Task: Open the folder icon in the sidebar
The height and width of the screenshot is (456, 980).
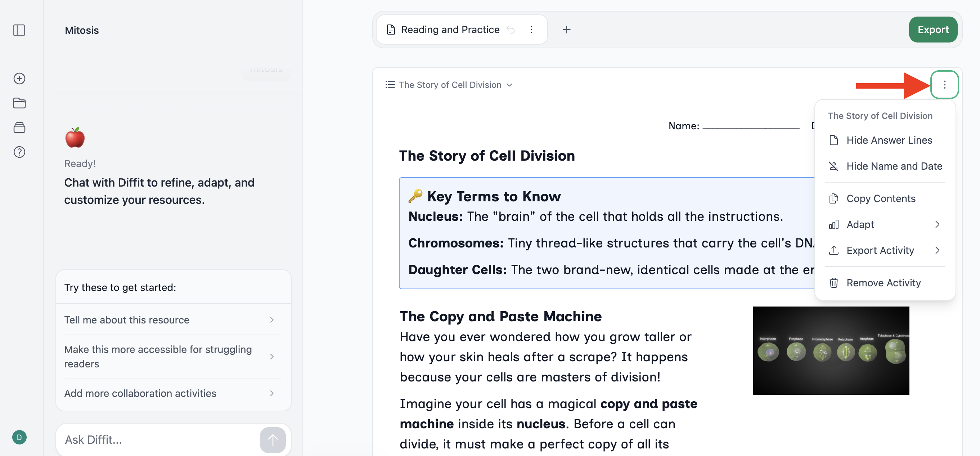Action: [x=19, y=103]
